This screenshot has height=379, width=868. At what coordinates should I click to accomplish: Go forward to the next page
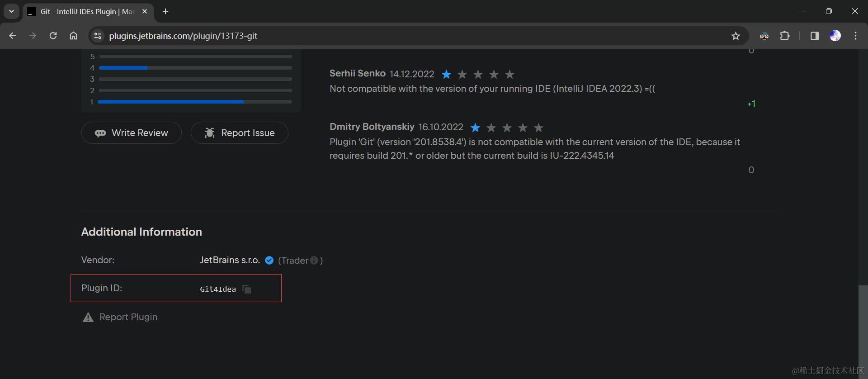coord(33,36)
